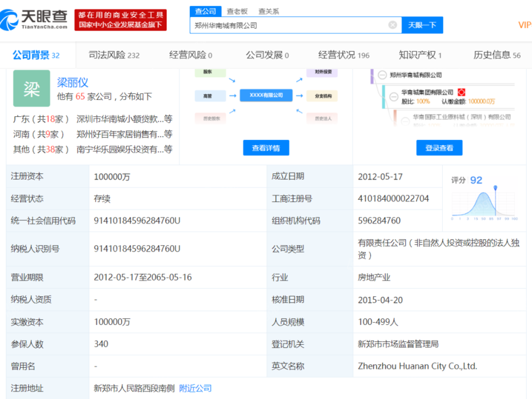
Task: Open the 司法风险 tab
Action: pyautogui.click(x=114, y=55)
